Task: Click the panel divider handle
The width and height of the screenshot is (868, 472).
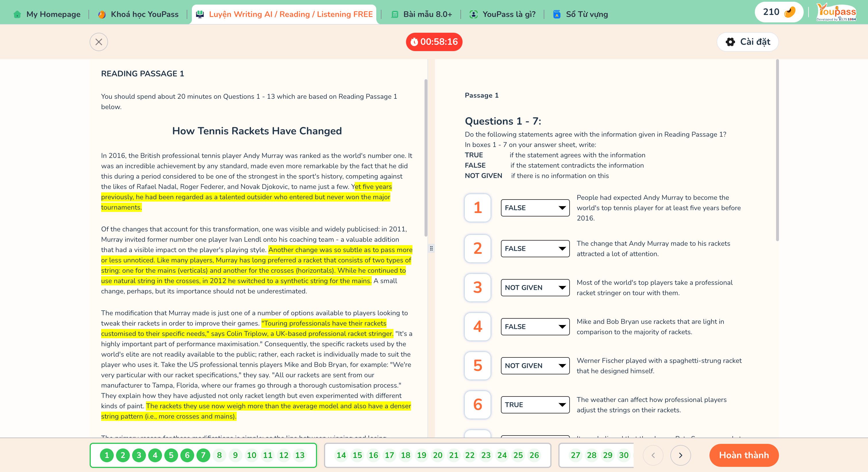Action: [431, 249]
